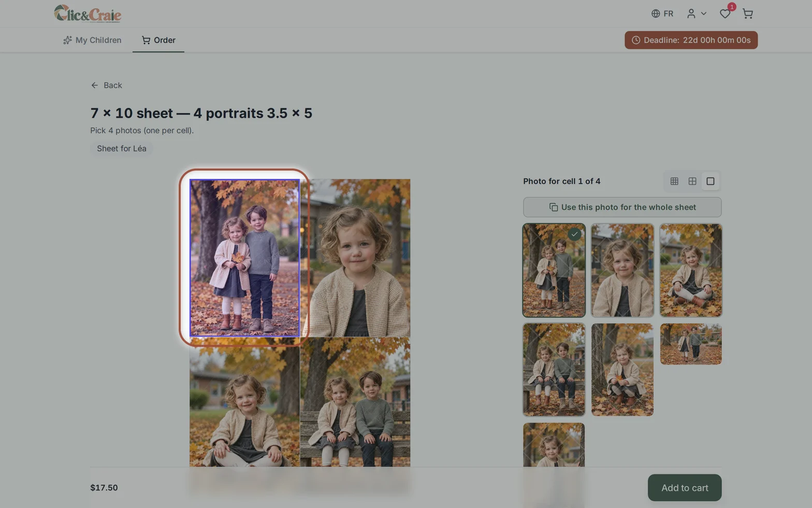Image resolution: width=812 pixels, height=508 pixels.
Task: Open the user account menu
Action: click(697, 13)
